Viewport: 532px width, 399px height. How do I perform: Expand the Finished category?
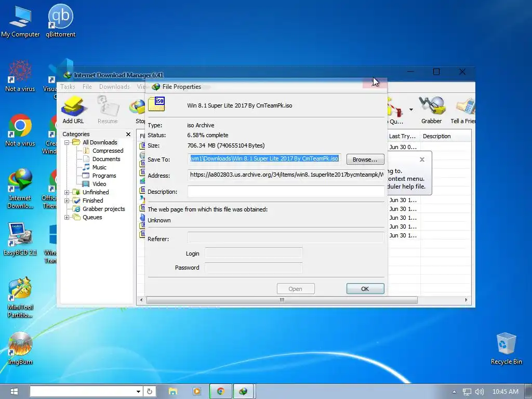pyautogui.click(x=67, y=201)
